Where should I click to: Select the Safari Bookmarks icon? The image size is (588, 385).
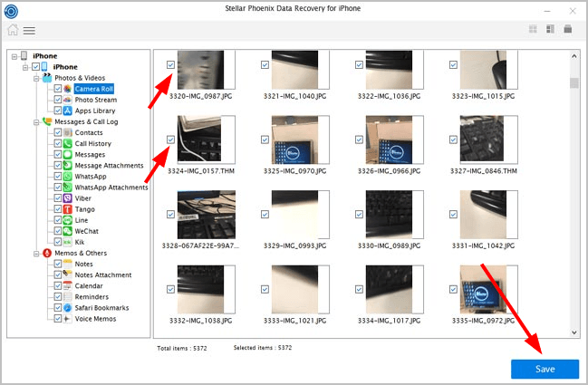[x=68, y=307]
